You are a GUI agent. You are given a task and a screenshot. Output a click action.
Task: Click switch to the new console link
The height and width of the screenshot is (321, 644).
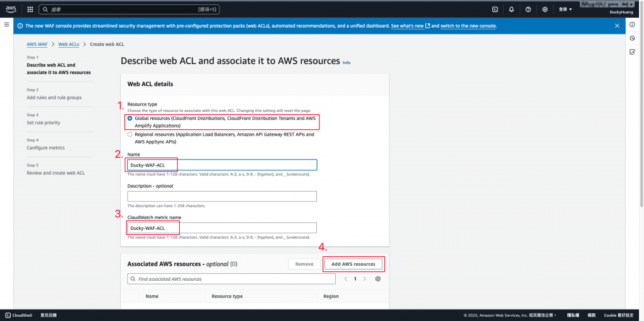(x=468, y=26)
